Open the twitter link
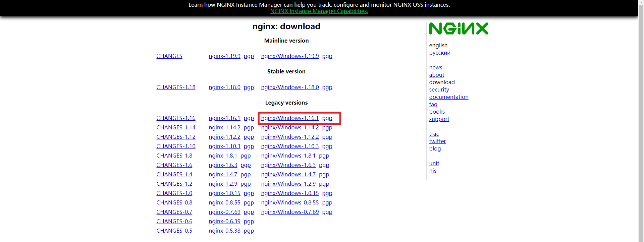644x242 pixels. coord(437,141)
